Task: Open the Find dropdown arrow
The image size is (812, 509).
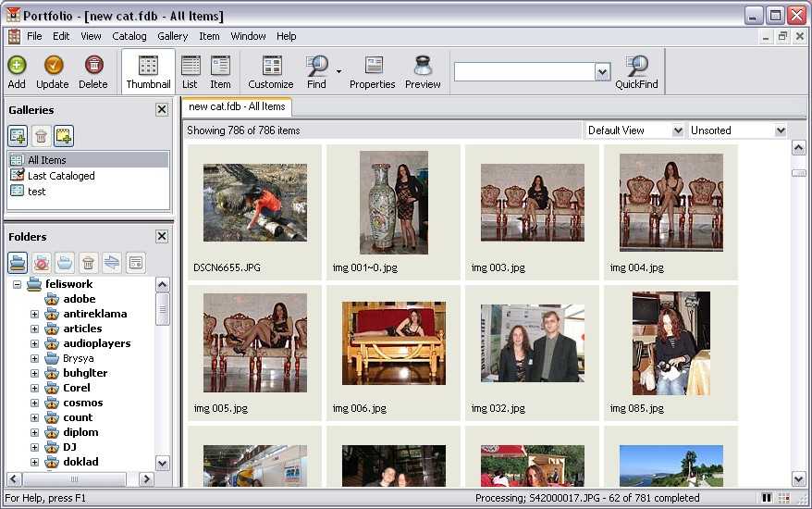Action: click(x=338, y=71)
